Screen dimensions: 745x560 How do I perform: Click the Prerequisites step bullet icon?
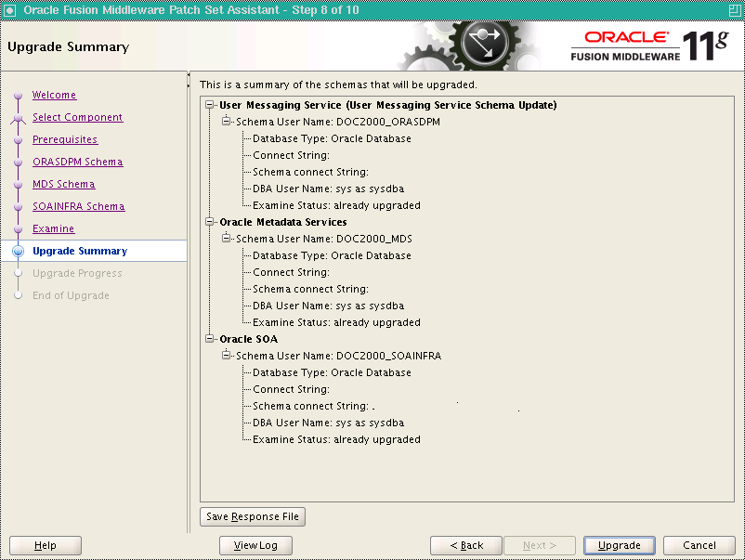18,140
